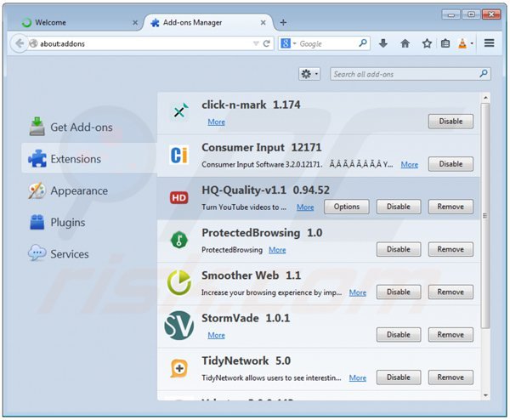The height and width of the screenshot is (420, 510).
Task: Select Plugins in the sidebar
Action: click(x=67, y=223)
